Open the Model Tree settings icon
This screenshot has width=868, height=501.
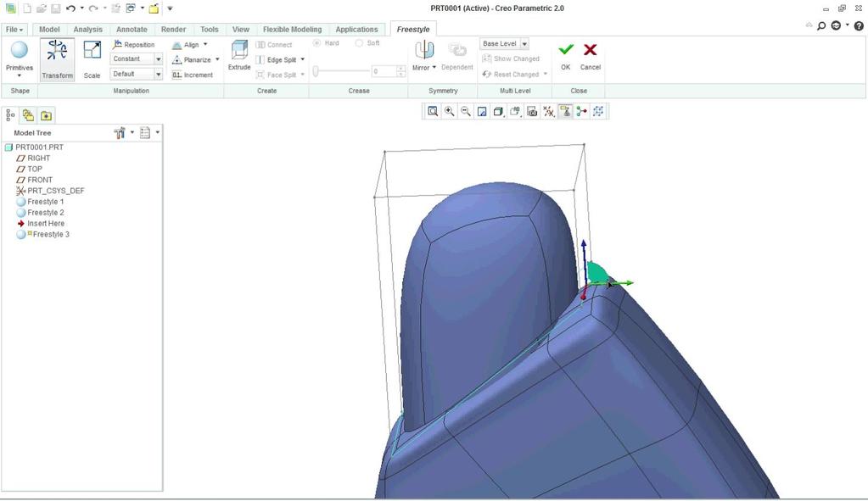coord(120,133)
